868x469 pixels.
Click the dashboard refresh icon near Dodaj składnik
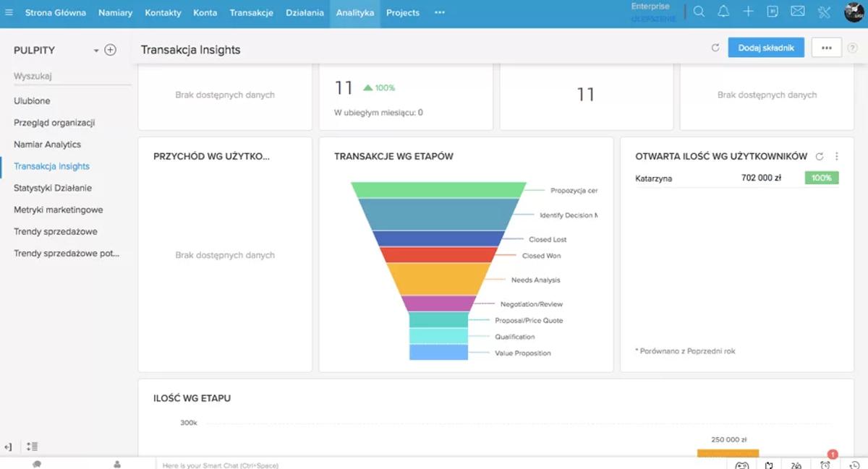click(715, 48)
